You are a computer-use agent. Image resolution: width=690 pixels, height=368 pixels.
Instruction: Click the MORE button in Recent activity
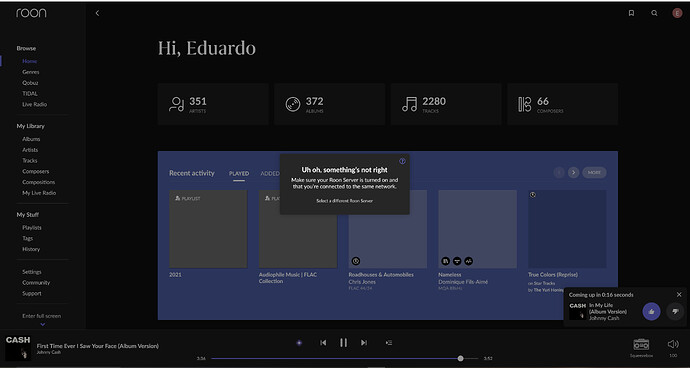click(594, 173)
